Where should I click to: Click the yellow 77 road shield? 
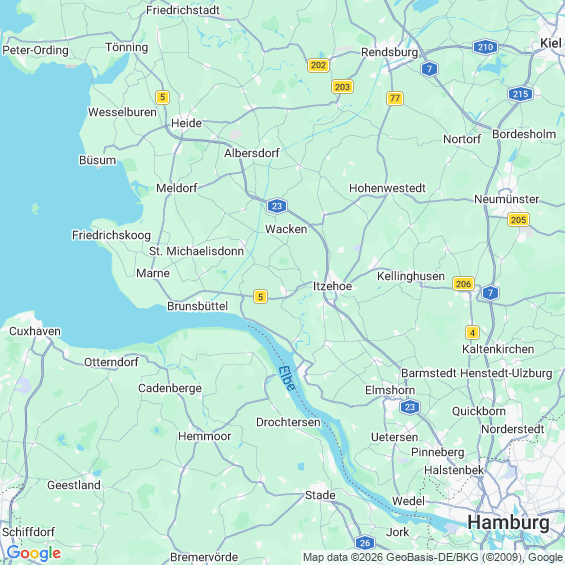point(395,98)
